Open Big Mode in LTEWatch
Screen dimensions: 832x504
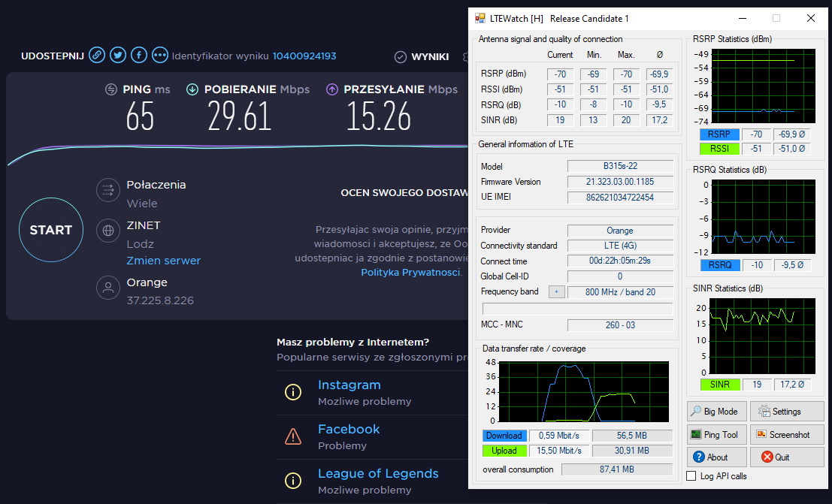tap(717, 412)
